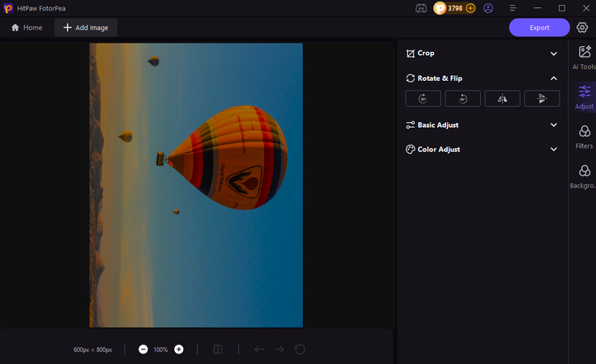Image resolution: width=596 pixels, height=364 pixels.
Task: Expand the Basic Adjust chevron
Action: pos(554,125)
